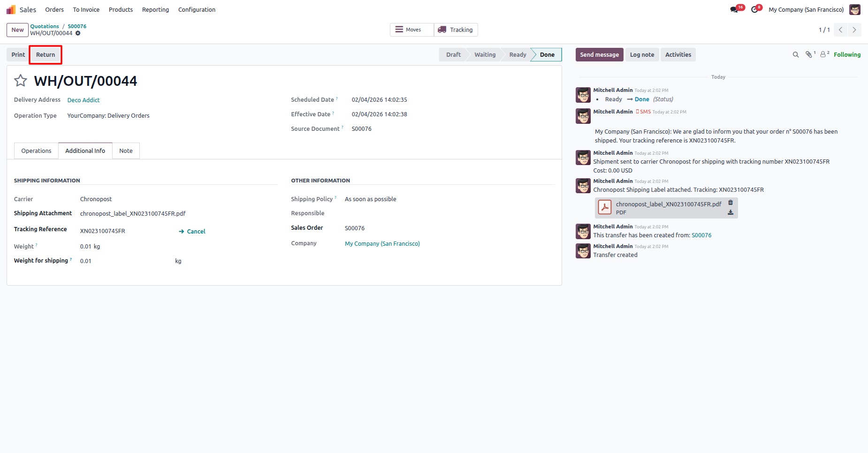Open the Reporting menu
Viewport: 868px width, 453px height.
(x=155, y=9)
